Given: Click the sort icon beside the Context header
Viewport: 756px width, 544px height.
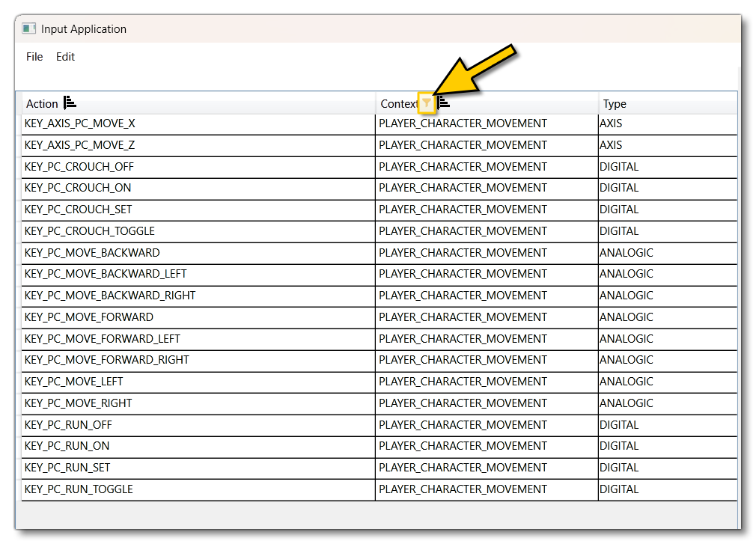Looking at the screenshot, I should [442, 103].
